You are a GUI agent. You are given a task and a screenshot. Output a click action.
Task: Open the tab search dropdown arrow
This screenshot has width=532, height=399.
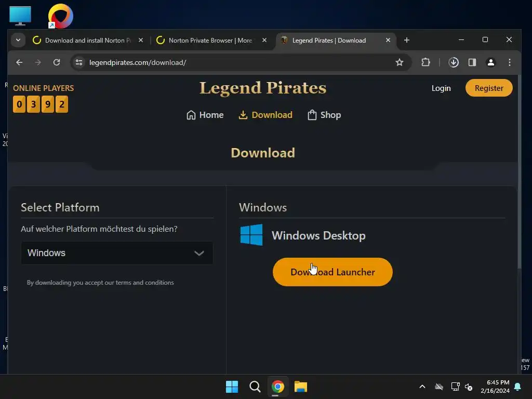18,40
